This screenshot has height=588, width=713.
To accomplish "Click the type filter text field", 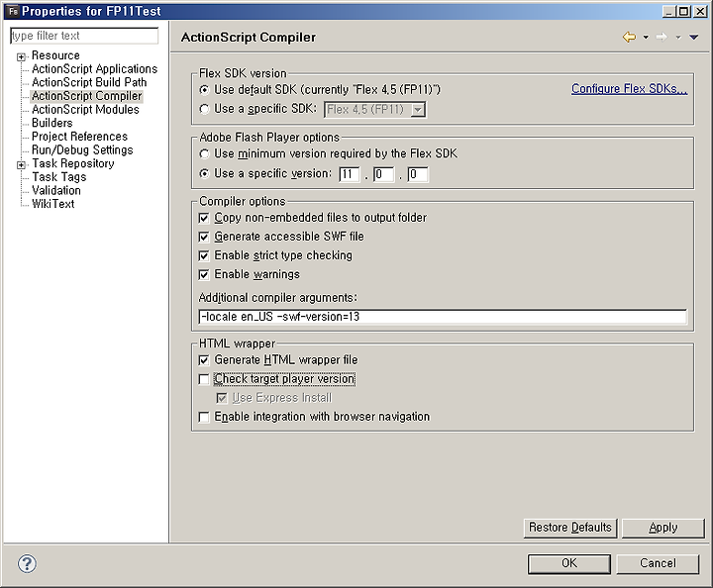I will pyautogui.click(x=84, y=36).
